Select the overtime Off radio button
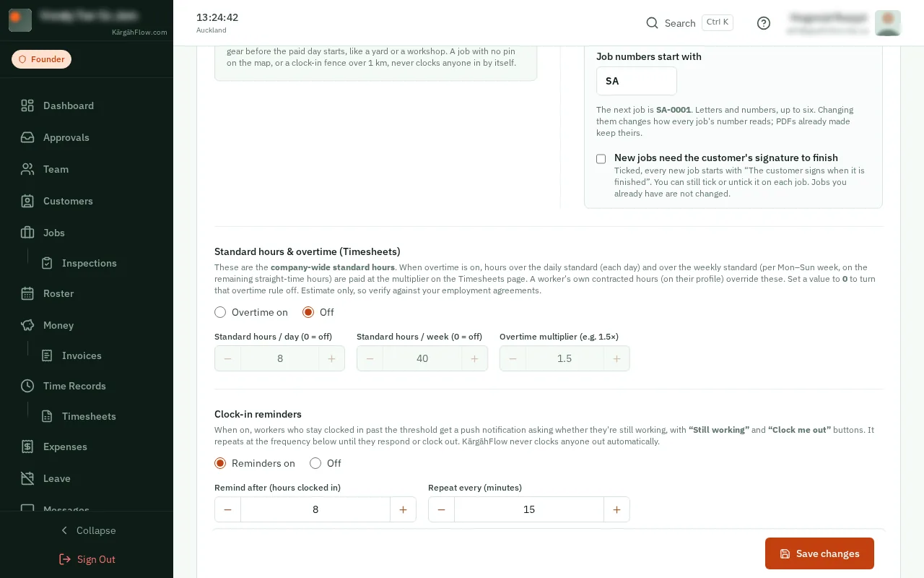The height and width of the screenshot is (578, 924). point(308,312)
